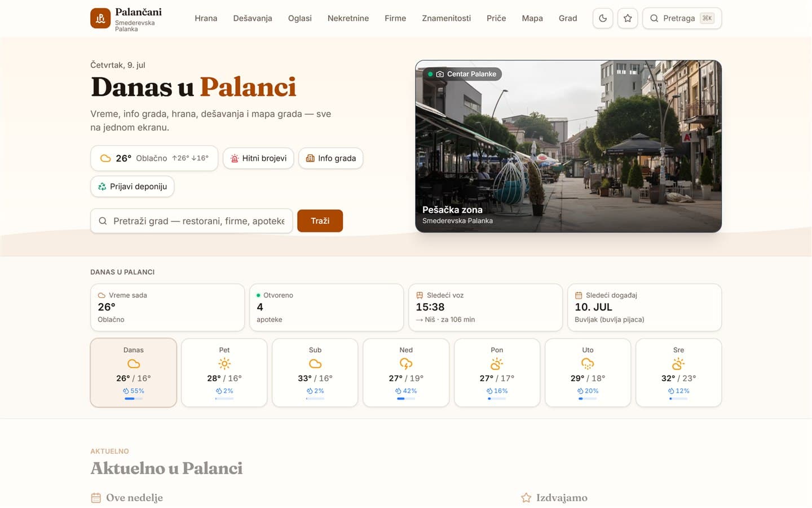Click the 42% precipitation bar on Ned
812x508 pixels.
pyautogui.click(x=406, y=398)
